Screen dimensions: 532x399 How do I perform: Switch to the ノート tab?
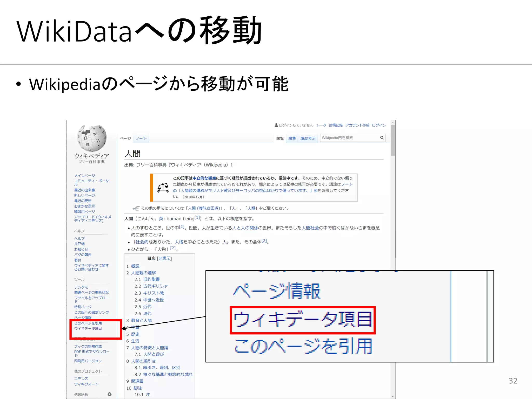pos(141,138)
